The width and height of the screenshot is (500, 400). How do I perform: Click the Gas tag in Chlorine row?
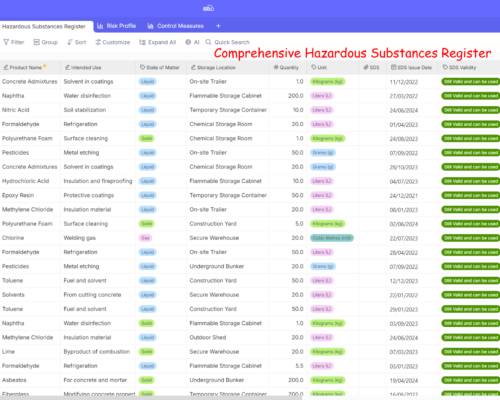click(145, 238)
